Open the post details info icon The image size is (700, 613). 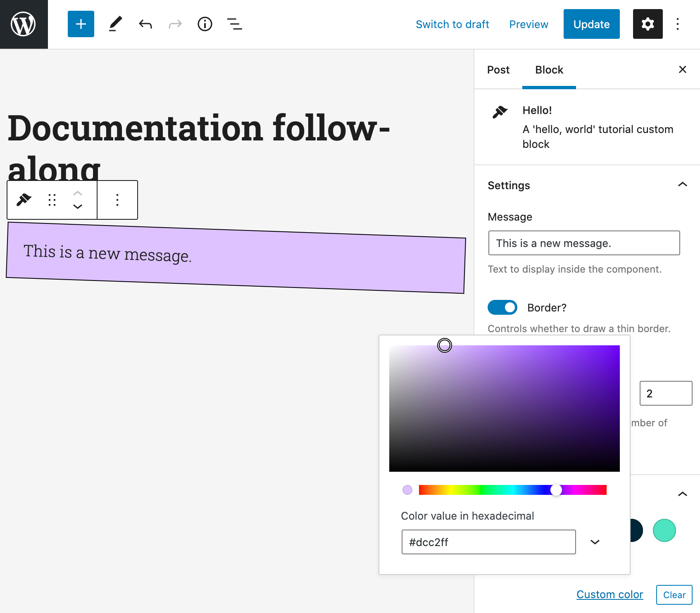click(205, 24)
